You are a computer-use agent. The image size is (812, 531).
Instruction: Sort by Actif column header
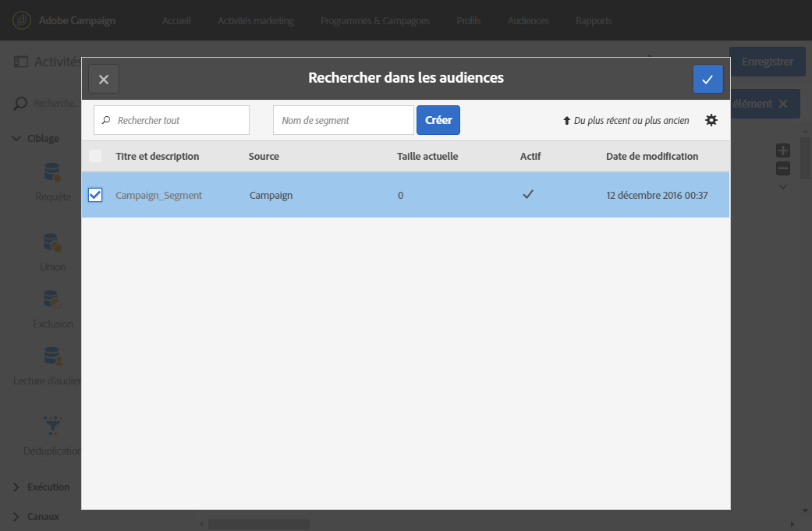(530, 156)
